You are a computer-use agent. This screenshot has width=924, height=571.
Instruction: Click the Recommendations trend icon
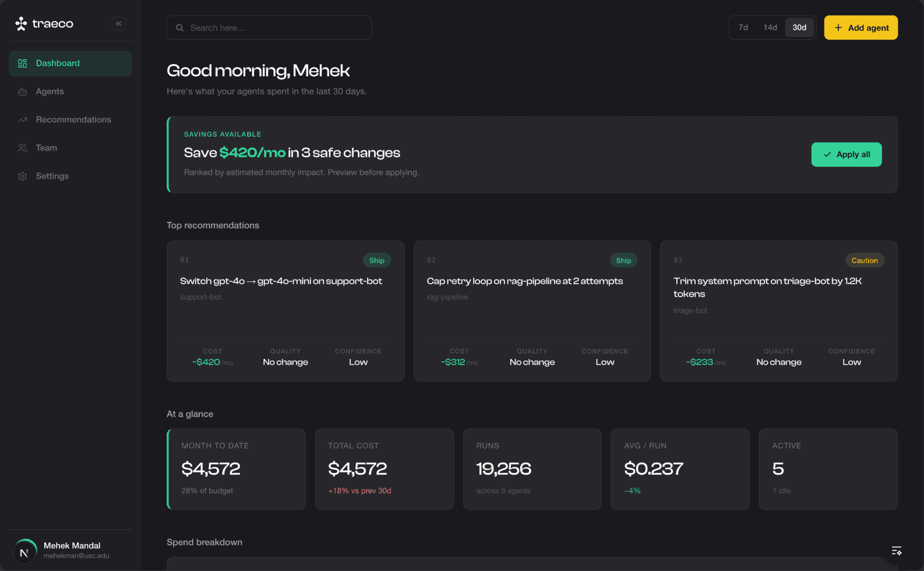23,120
